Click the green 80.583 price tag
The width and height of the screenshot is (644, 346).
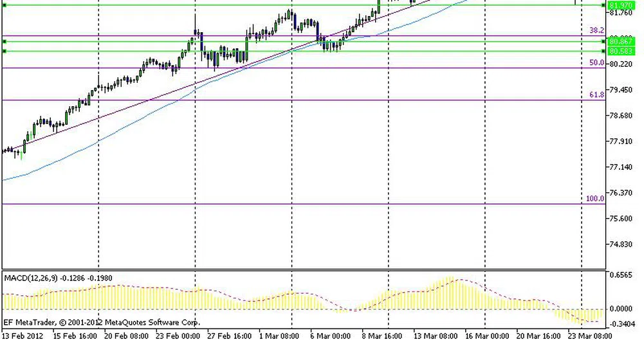coord(621,51)
